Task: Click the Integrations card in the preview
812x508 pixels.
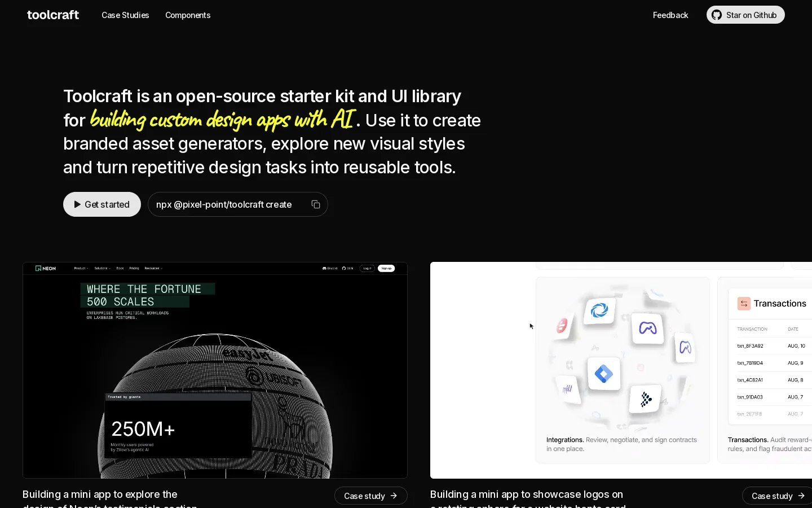Action: coord(623,370)
